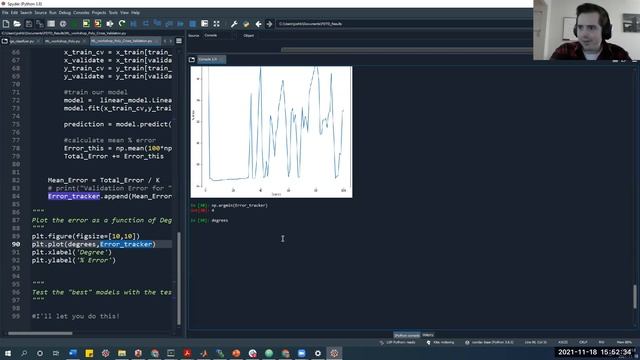This screenshot has width=640, height=360.
Task: Open the Run menu
Action: click(53, 13)
